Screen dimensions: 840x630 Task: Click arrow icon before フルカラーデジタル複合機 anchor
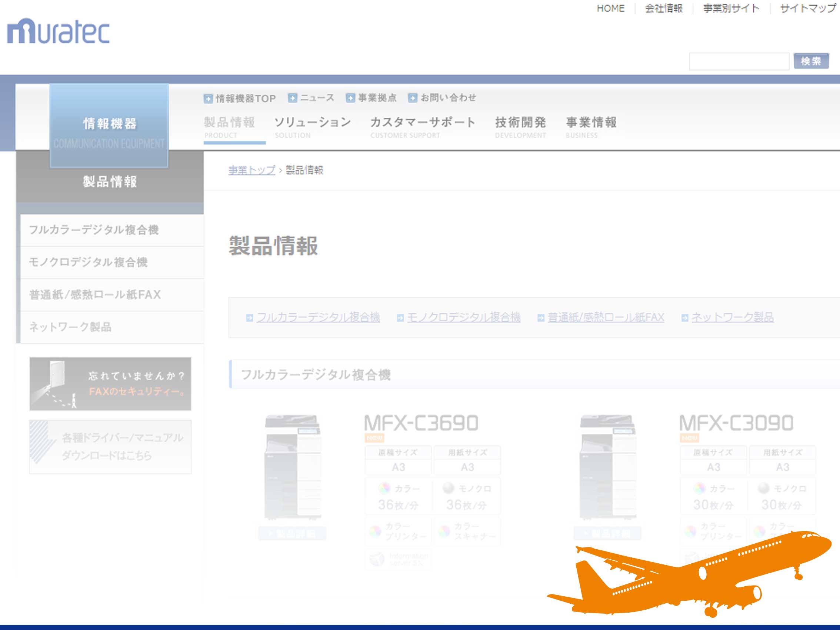[250, 318]
